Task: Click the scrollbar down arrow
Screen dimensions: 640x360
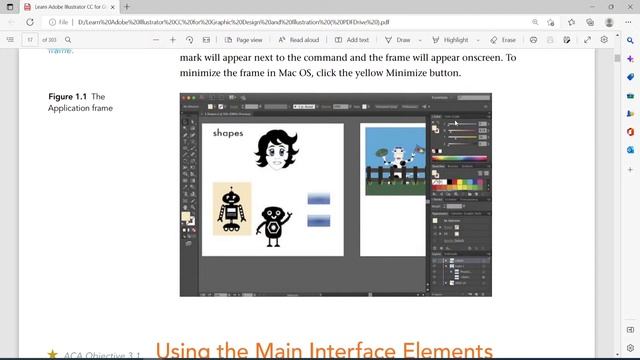Action: pos(617,354)
